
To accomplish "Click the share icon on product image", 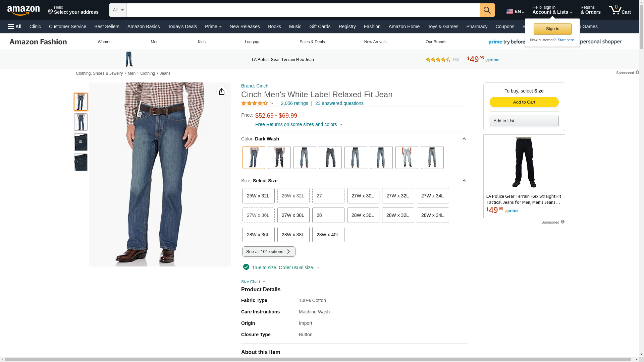I will (222, 92).
